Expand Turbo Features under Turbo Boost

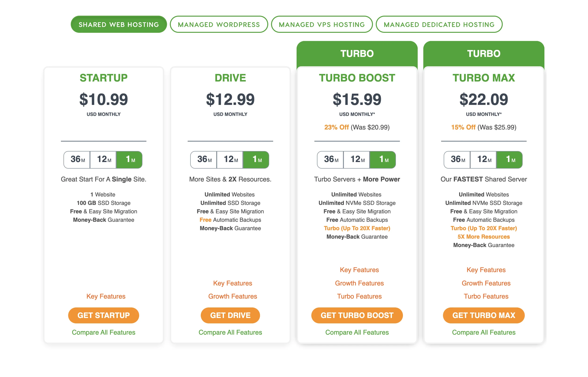click(360, 297)
